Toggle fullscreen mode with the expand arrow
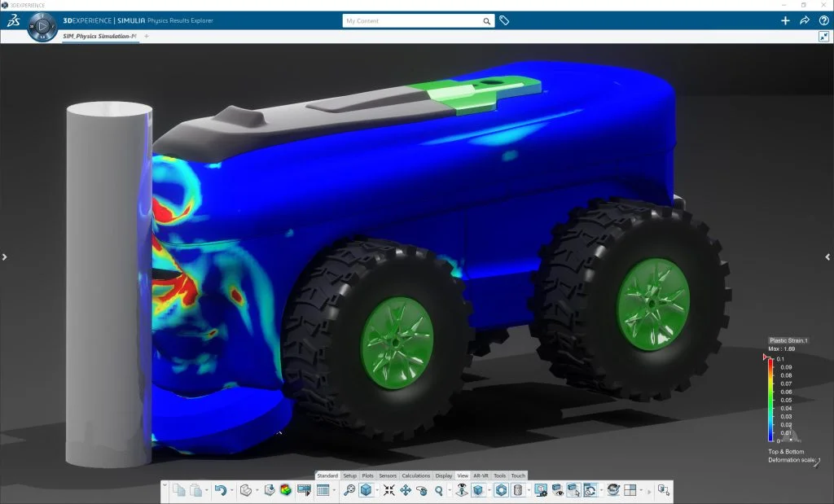The width and height of the screenshot is (834, 504). pyautogui.click(x=825, y=36)
